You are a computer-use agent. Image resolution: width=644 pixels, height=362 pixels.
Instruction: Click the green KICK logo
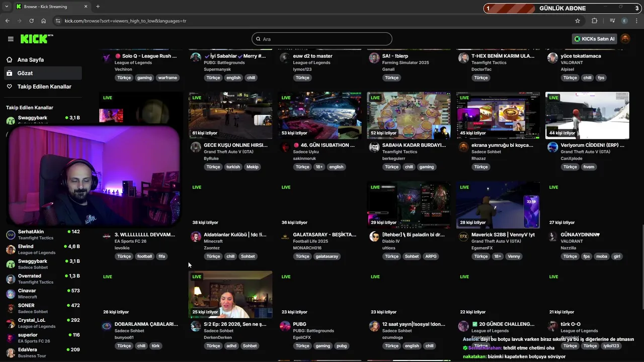click(x=37, y=39)
